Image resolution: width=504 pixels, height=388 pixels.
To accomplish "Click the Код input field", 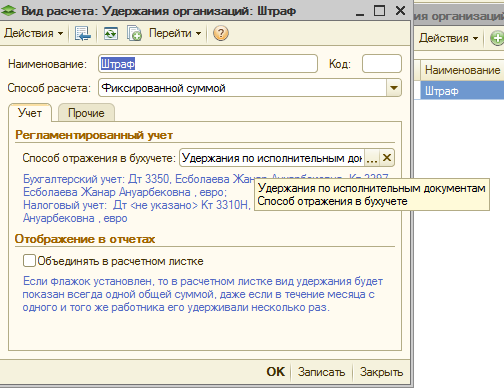I will [x=382, y=64].
